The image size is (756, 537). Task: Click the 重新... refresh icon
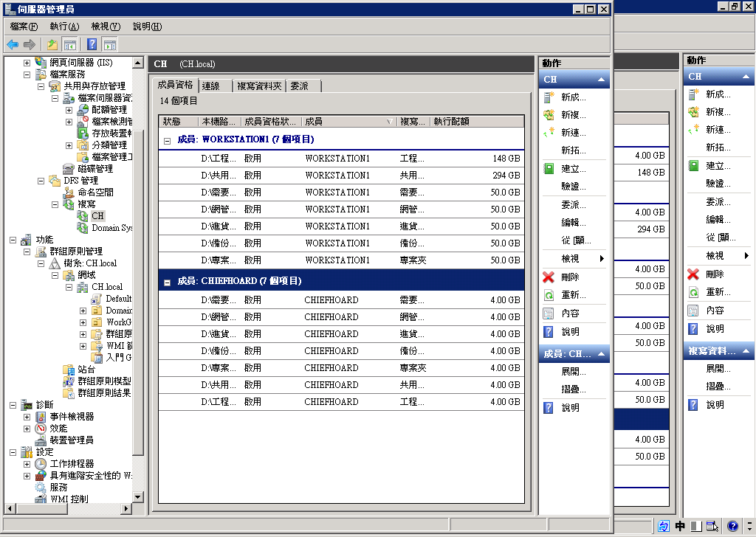tap(549, 295)
